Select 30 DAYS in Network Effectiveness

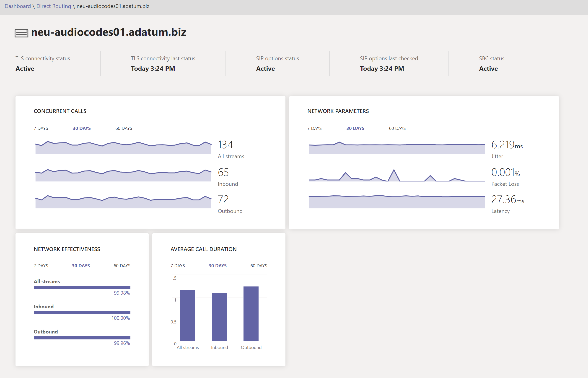tap(81, 266)
